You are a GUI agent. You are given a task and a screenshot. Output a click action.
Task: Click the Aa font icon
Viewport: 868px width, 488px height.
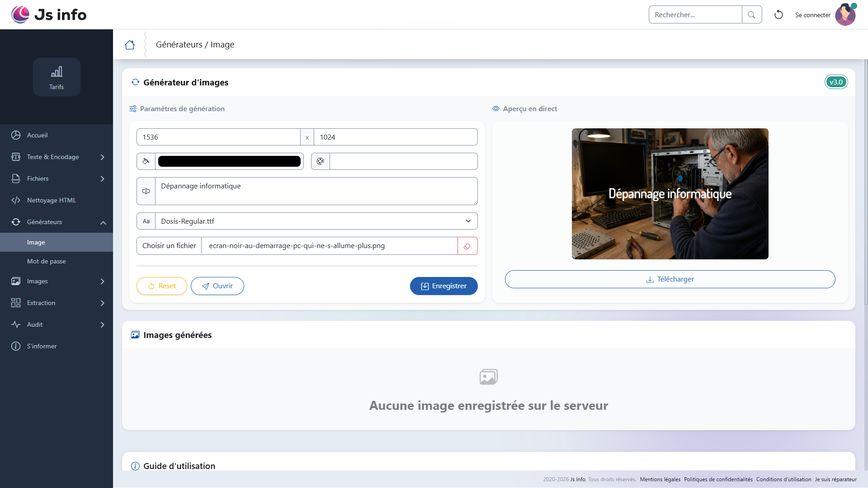(x=146, y=221)
